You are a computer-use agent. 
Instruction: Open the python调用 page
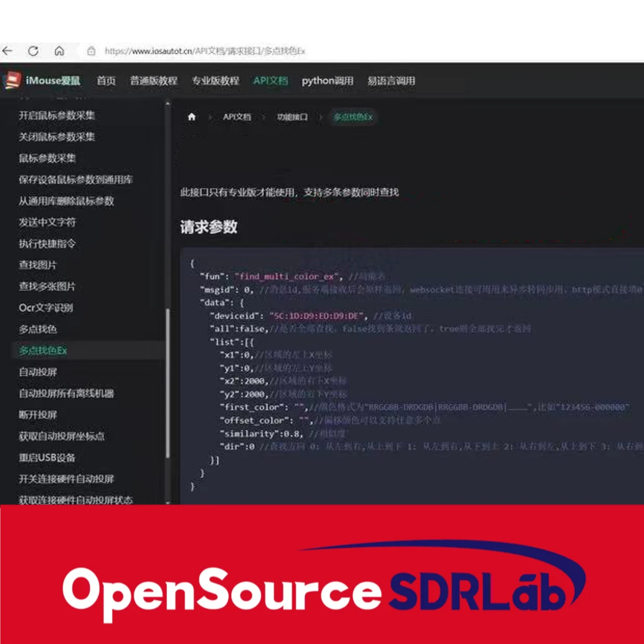click(x=327, y=81)
